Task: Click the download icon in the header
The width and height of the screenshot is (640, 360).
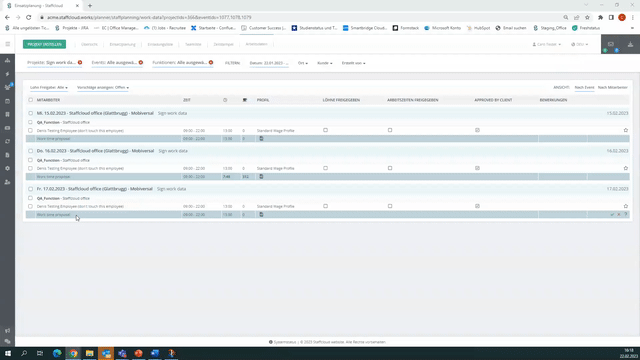Action: pyautogui.click(x=630, y=44)
